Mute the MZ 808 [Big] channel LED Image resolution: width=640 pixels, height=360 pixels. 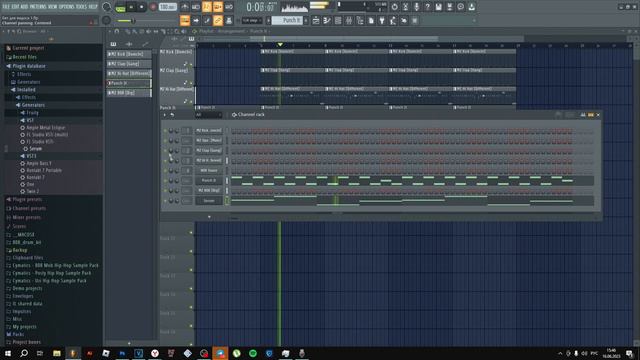point(165,191)
